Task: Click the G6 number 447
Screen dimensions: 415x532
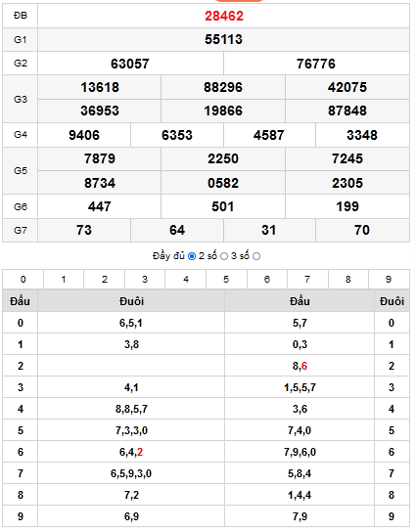Action: pyautogui.click(x=100, y=206)
